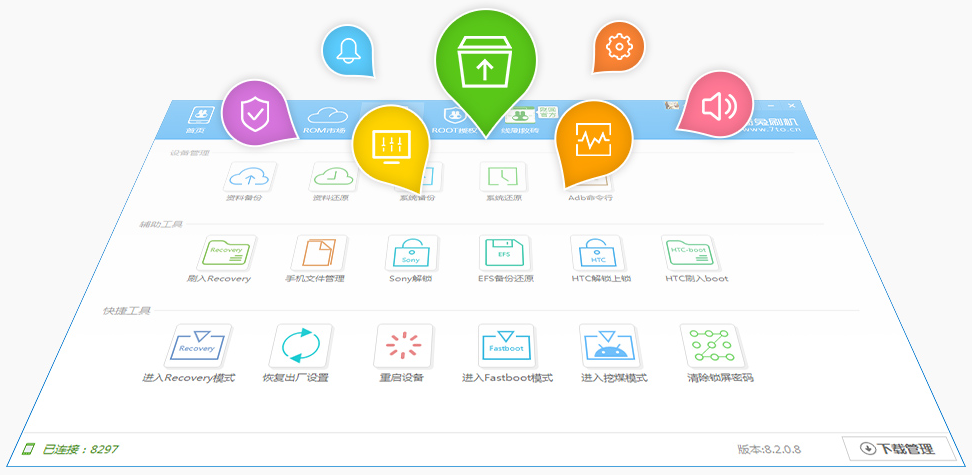The height and width of the screenshot is (475, 972).
Task: Click the 资料备份 cloud upload icon
Action: click(x=250, y=177)
